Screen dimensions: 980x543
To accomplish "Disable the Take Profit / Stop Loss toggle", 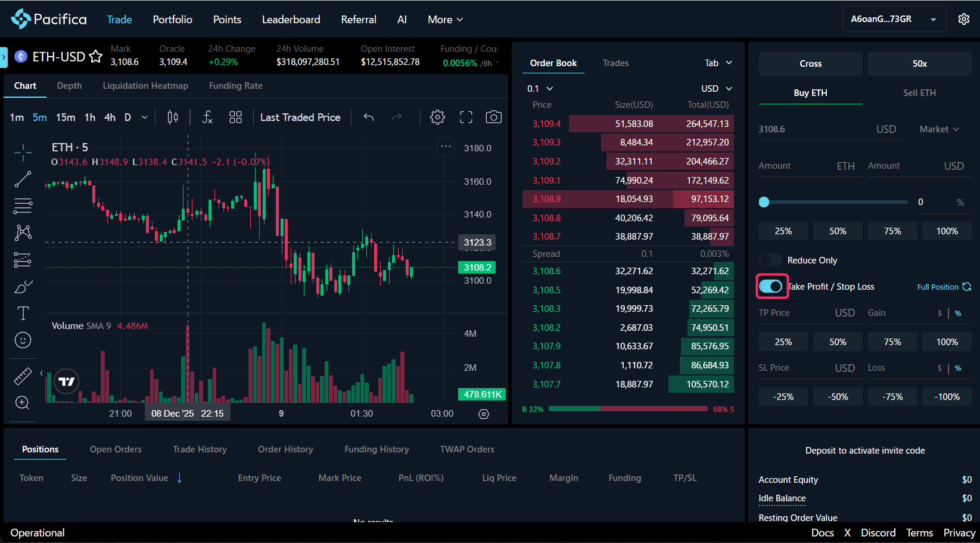I will coord(771,287).
